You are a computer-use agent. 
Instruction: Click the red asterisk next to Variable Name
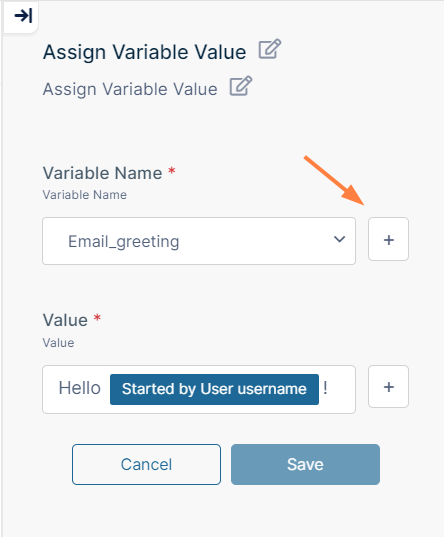click(x=172, y=171)
